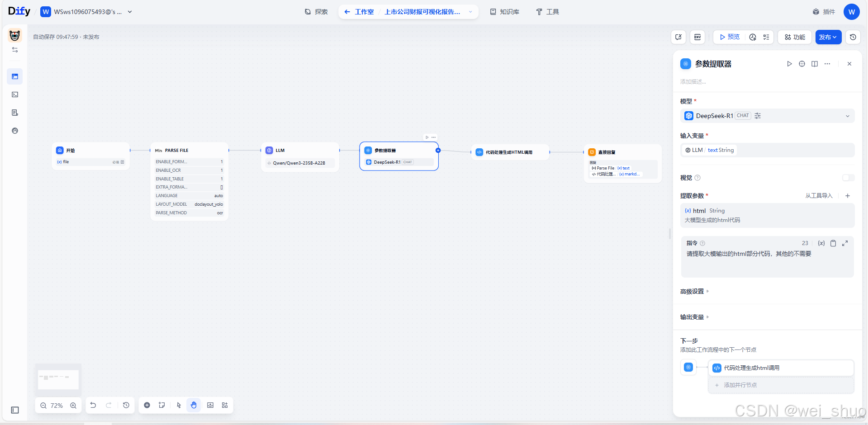Insert variable into instruction with {x} icon
The width and height of the screenshot is (868, 425).
click(821, 243)
